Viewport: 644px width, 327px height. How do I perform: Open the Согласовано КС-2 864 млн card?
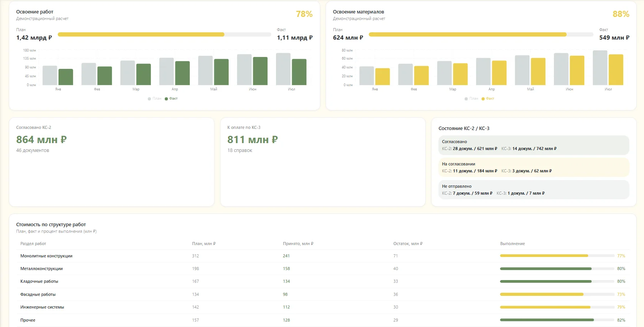pyautogui.click(x=112, y=162)
